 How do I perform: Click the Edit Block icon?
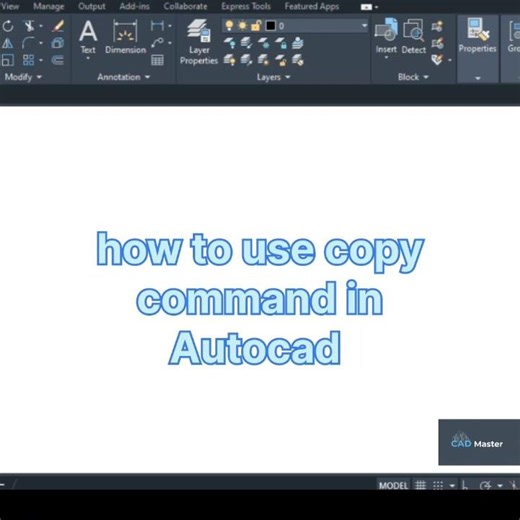pyautogui.click(x=437, y=43)
